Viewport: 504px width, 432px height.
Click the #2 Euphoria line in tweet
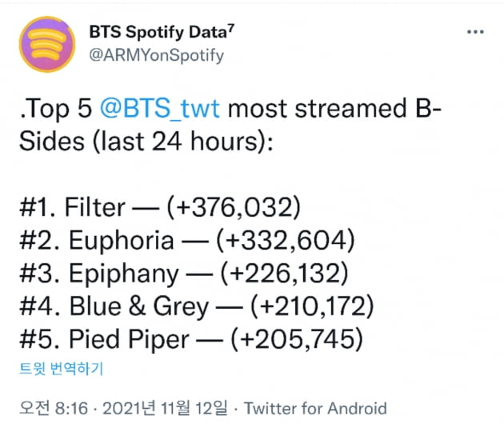[x=187, y=241]
